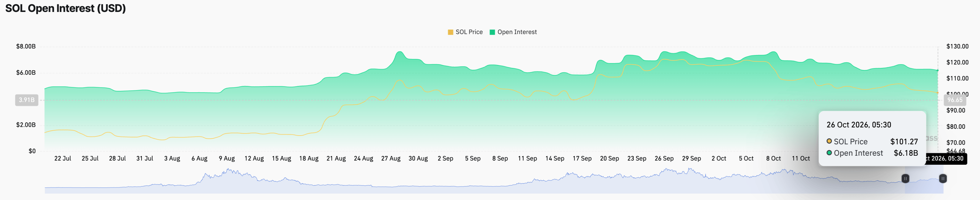This screenshot has width=980, height=200.
Task: Click the 27 Aug date label
Action: click(391, 159)
